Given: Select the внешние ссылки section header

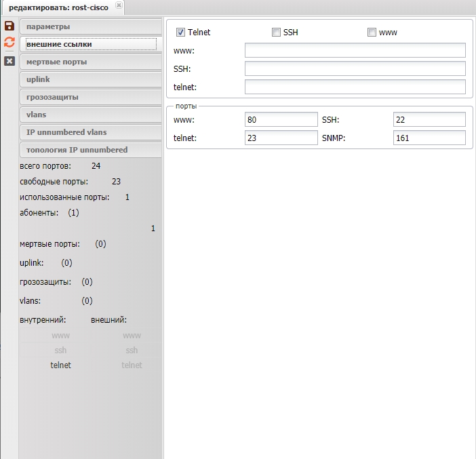Looking at the screenshot, I should coord(90,44).
